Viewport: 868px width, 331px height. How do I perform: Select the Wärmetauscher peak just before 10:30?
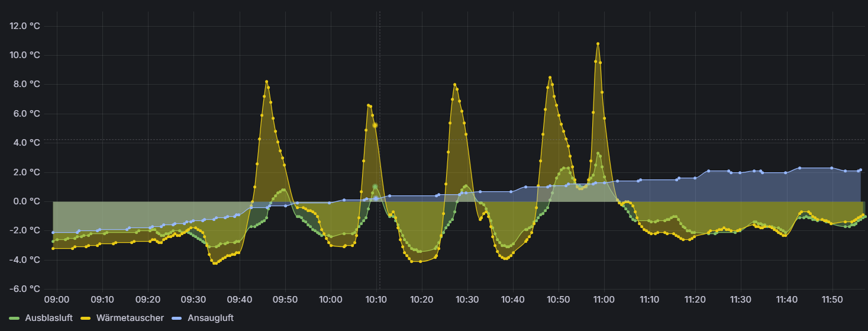point(454,85)
